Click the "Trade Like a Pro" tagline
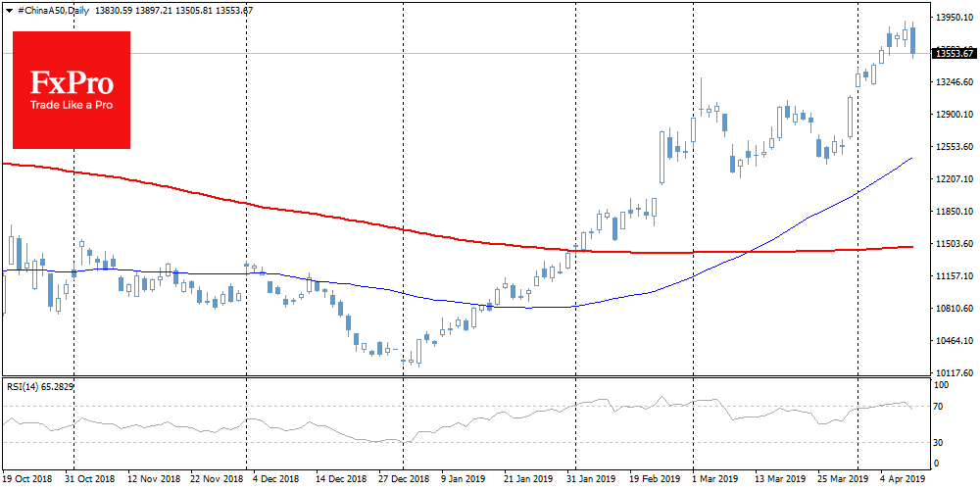The width and height of the screenshot is (980, 490). point(71,105)
